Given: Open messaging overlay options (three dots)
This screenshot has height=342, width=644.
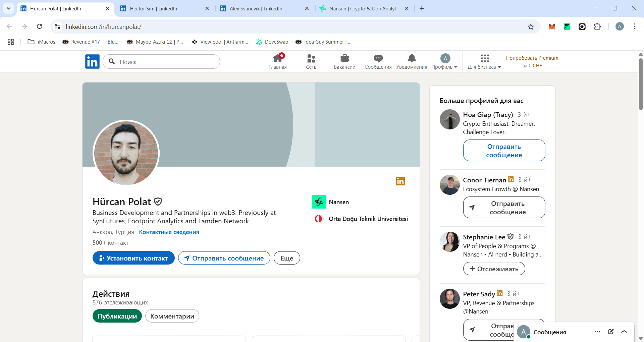Looking at the screenshot, I should [x=597, y=332].
